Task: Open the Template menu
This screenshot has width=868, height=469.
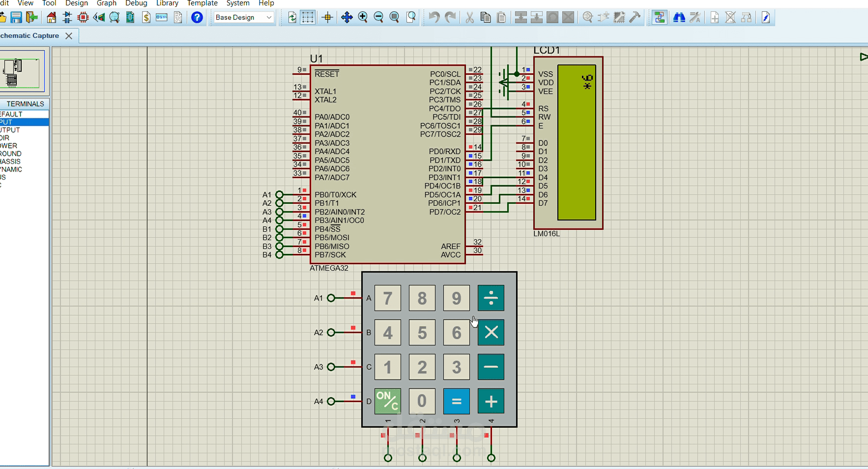Action: (x=202, y=3)
